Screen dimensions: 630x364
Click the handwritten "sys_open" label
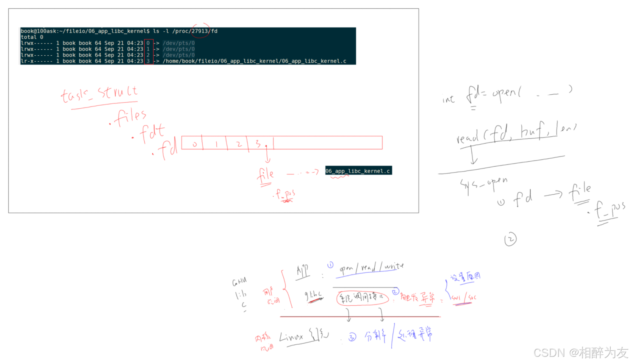pyautogui.click(x=483, y=185)
